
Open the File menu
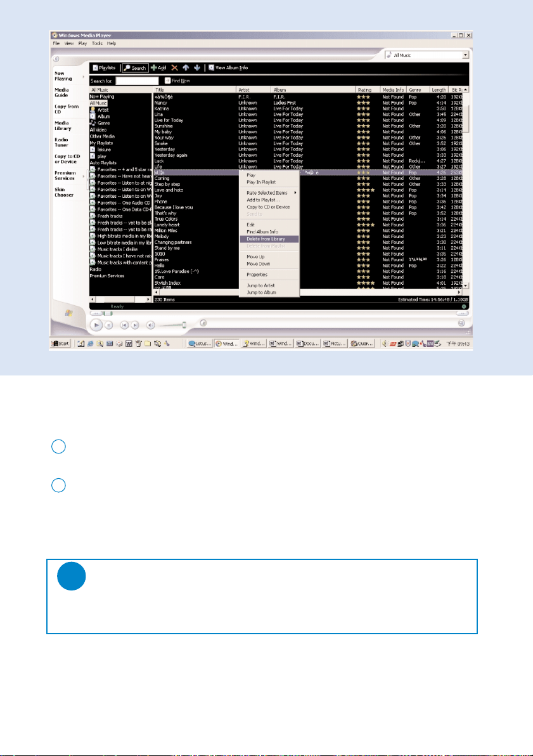[x=56, y=43]
